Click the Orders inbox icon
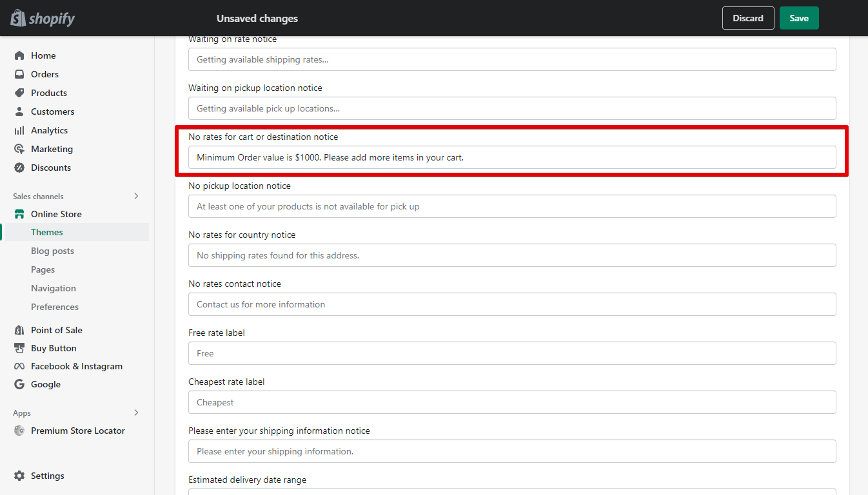This screenshot has height=495, width=868. 19,74
